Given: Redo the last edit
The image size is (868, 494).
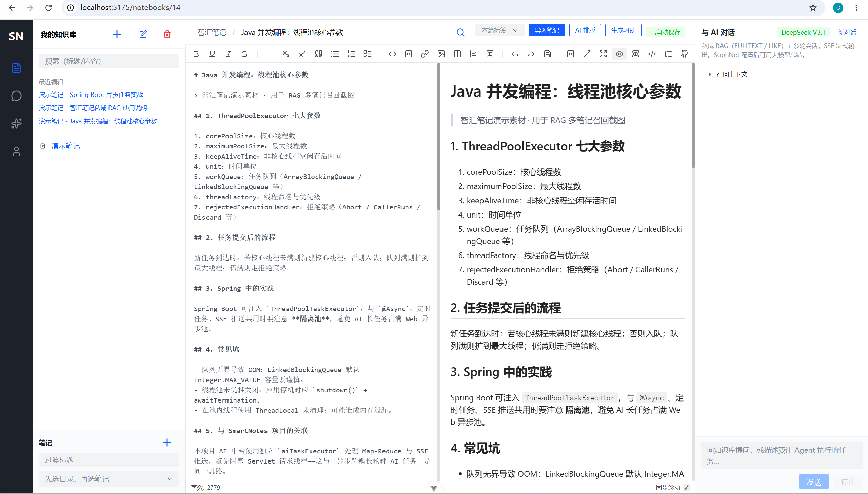Looking at the screenshot, I should 531,54.
